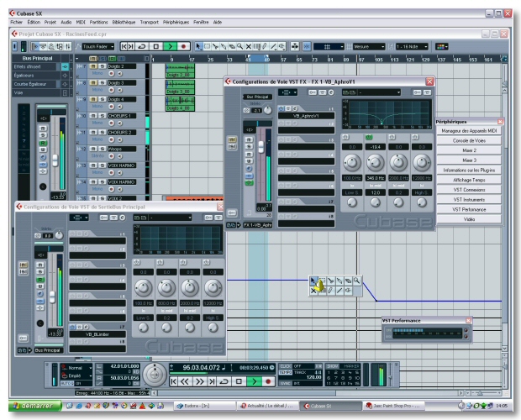The height and width of the screenshot is (420, 521).
Task: Toggle SYNC on the transport panel
Action: coord(286,383)
